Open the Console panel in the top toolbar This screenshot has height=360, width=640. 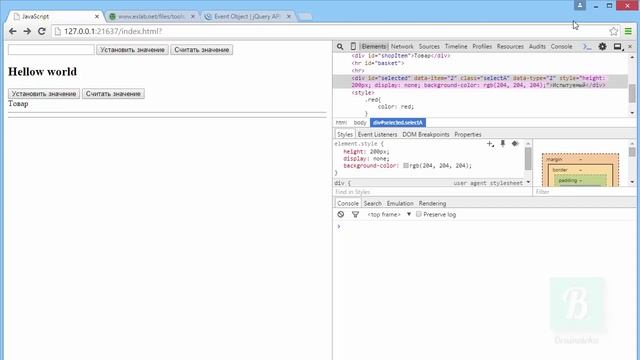(561, 47)
